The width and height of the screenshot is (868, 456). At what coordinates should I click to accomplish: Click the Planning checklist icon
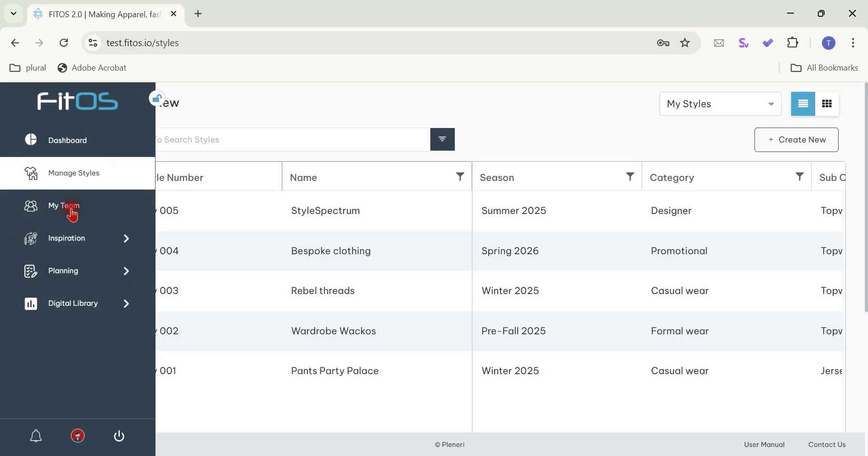coord(31,271)
